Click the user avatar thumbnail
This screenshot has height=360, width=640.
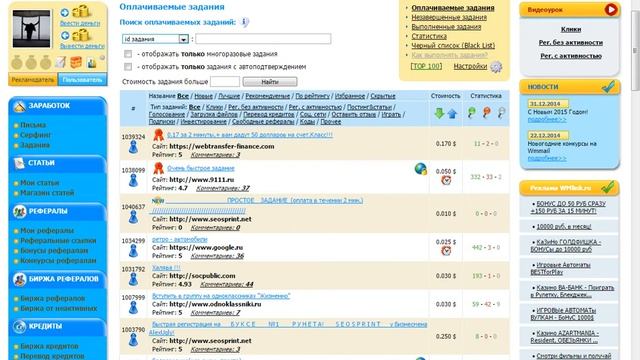[31, 29]
